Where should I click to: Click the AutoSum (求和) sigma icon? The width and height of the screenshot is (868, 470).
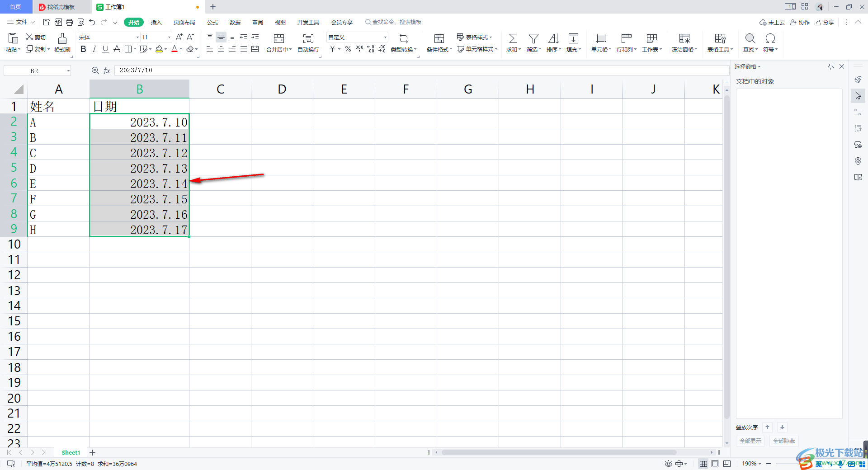(x=513, y=38)
